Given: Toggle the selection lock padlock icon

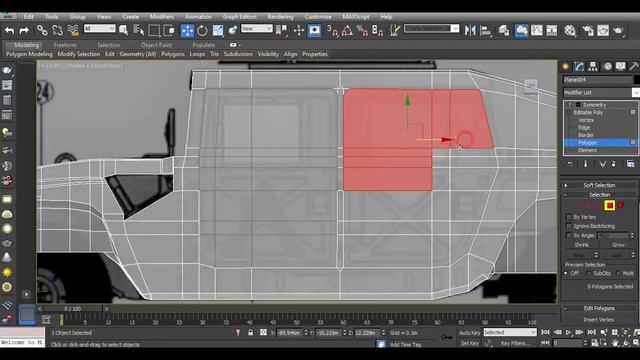Looking at the screenshot, I should (251, 333).
